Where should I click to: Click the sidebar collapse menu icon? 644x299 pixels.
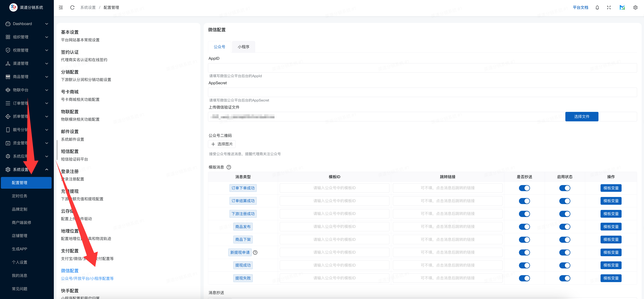(x=61, y=7)
